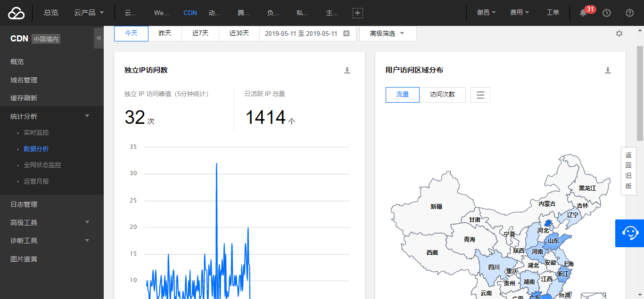644x299 pixels.
Task: Open the add shortcut plus icon
Action: pos(358,13)
